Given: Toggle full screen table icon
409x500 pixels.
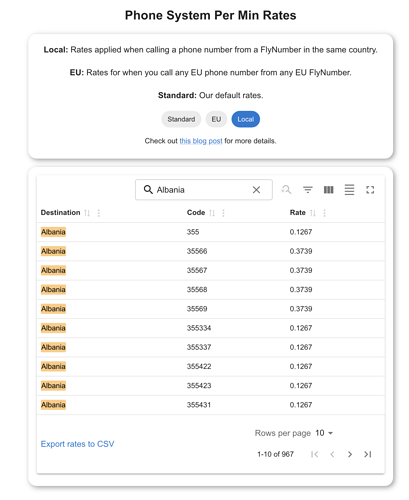Looking at the screenshot, I should coord(370,190).
